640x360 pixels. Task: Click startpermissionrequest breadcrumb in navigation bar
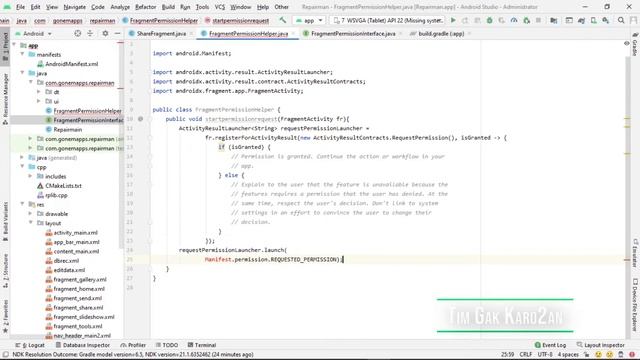pos(240,20)
